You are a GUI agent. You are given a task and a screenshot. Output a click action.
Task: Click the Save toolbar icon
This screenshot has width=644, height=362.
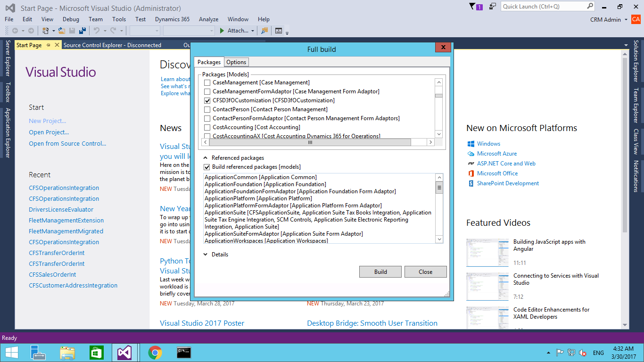pos(72,31)
